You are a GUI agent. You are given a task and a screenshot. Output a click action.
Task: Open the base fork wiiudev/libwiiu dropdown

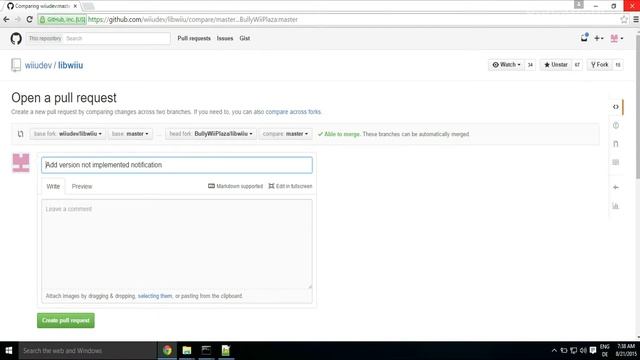coord(67,134)
